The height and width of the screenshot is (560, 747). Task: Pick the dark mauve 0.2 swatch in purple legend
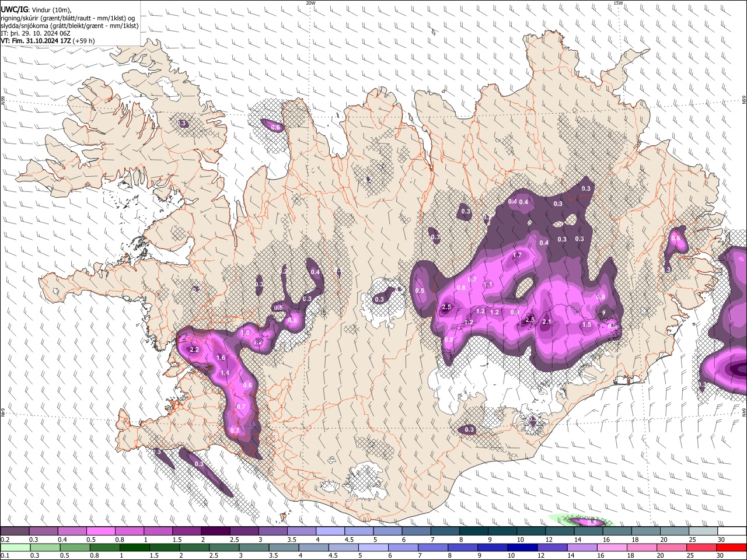(x=15, y=531)
